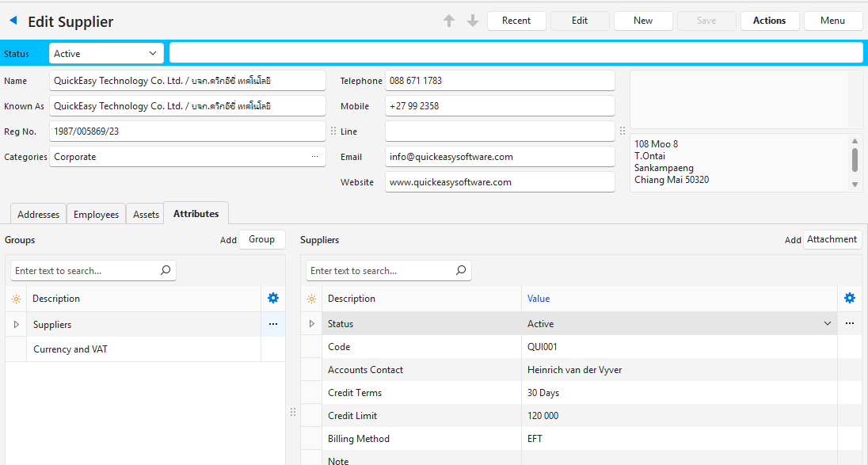Go to previous record with up arrow
868x465 pixels.
(x=449, y=21)
